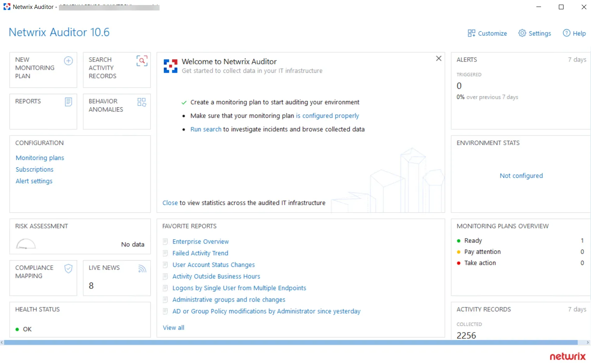This screenshot has width=591, height=364.
Task: Click the Search Activity Records magnifier icon
Action: (x=142, y=61)
